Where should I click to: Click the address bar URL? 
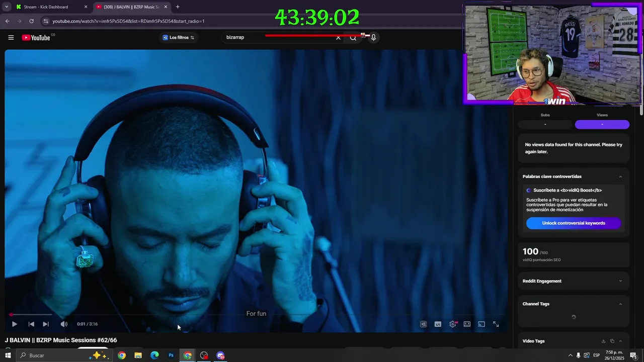(x=128, y=21)
